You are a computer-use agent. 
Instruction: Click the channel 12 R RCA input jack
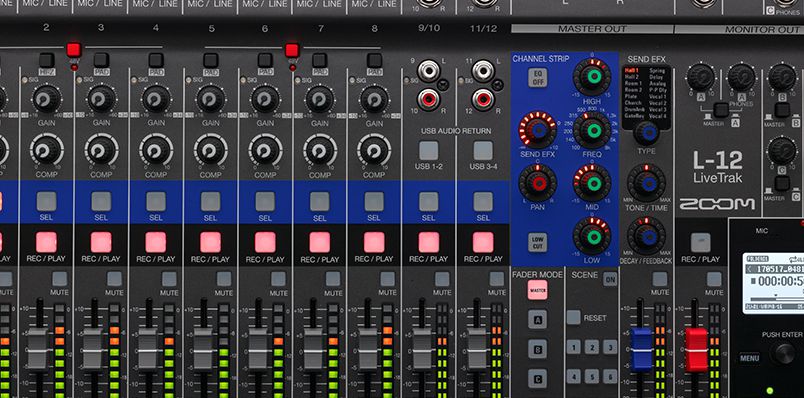coord(483,100)
